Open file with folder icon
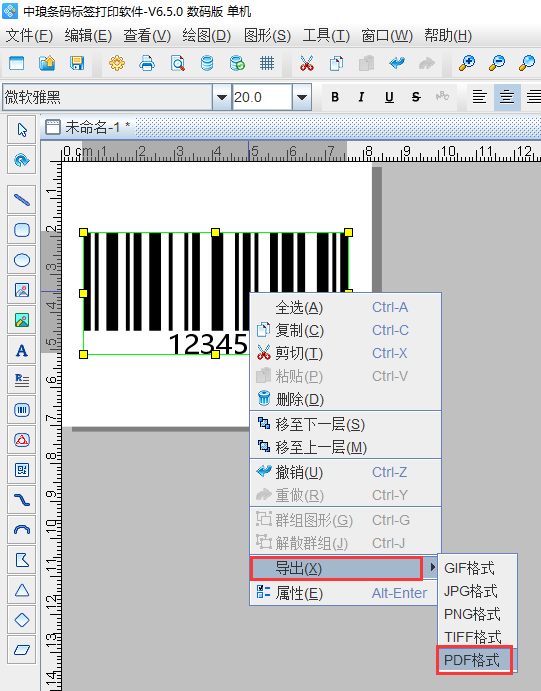This screenshot has height=691, width=541. [47, 63]
